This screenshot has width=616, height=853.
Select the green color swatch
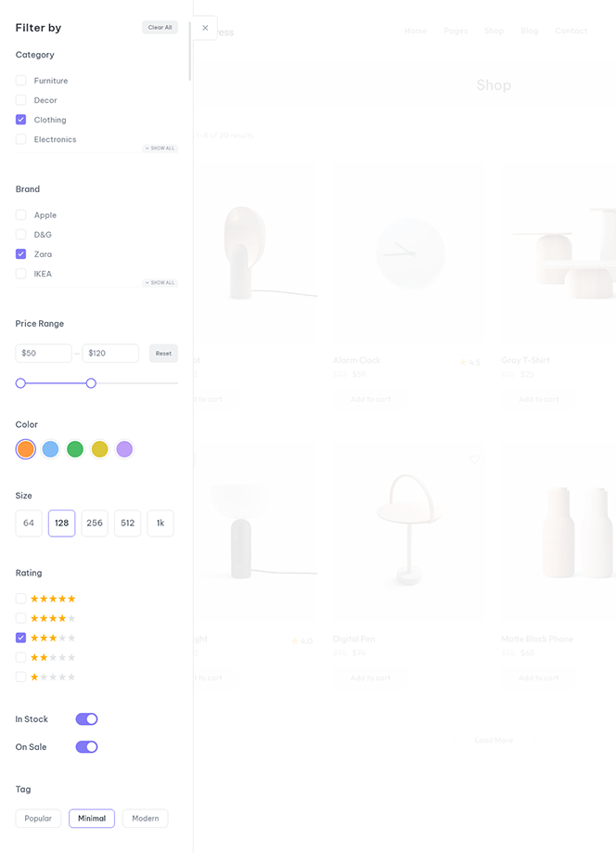click(75, 449)
